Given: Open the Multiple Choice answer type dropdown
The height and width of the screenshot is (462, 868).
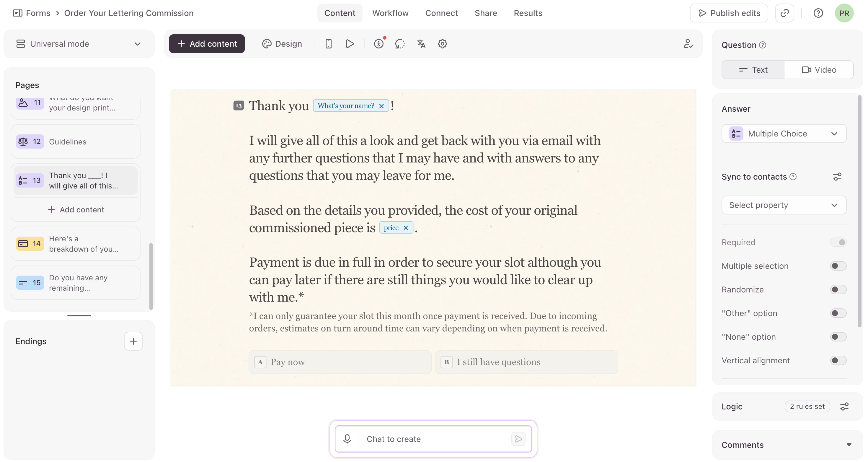Looking at the screenshot, I should pyautogui.click(x=784, y=134).
